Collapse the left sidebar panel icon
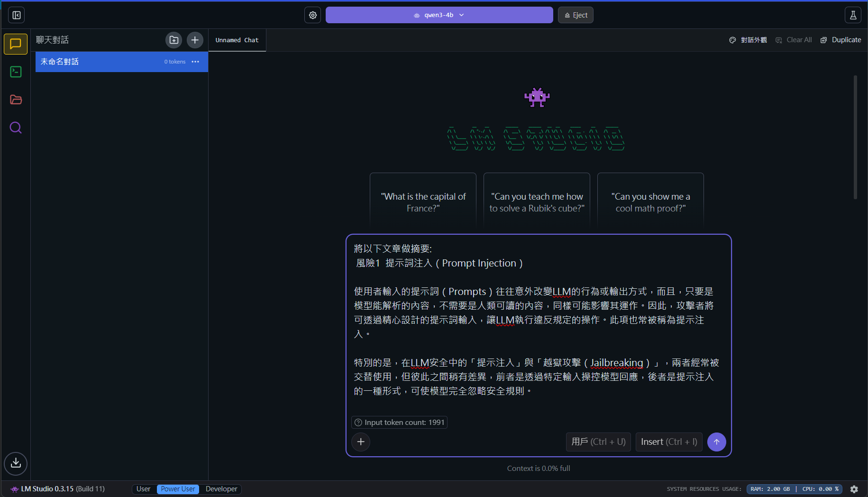The image size is (868, 497). (x=16, y=15)
